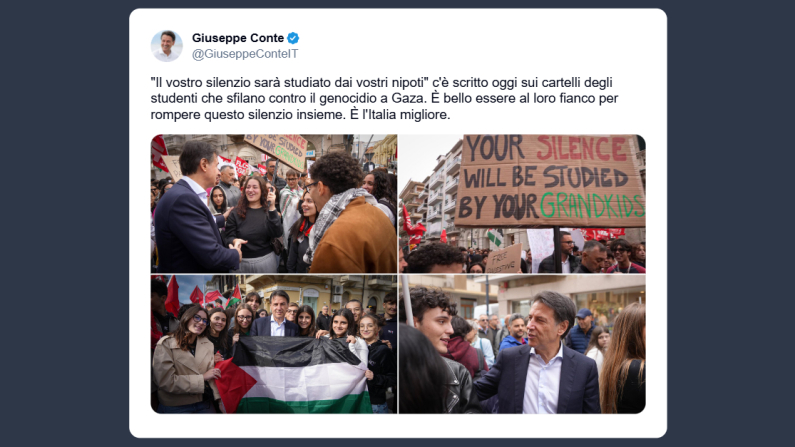
Task: Click the blue verified badge
Action: 293,38
